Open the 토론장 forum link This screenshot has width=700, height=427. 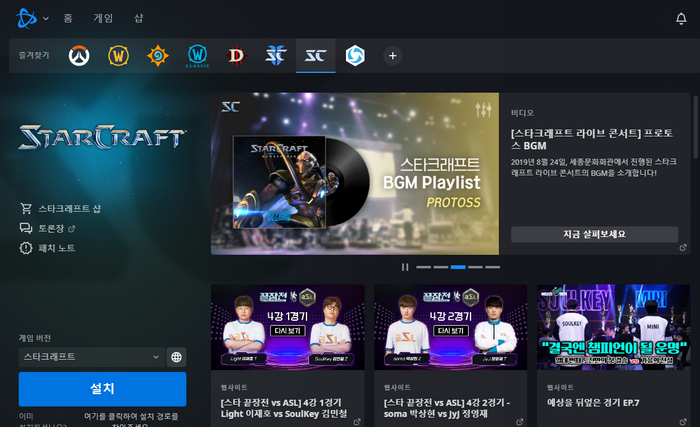click(x=51, y=228)
